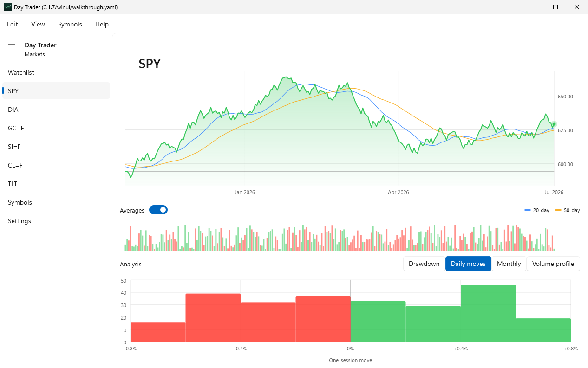Open SI=F in the sidebar
This screenshot has height=368, width=588.
tap(56, 147)
